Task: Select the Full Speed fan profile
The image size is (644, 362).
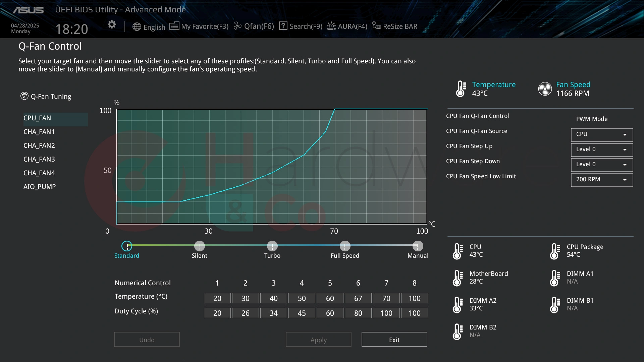Action: click(x=345, y=246)
